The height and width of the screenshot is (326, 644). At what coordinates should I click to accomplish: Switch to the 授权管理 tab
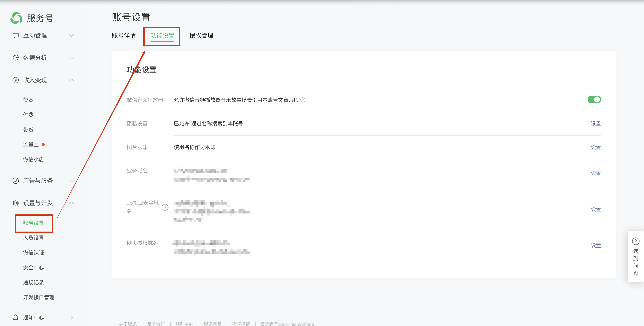[x=201, y=36]
